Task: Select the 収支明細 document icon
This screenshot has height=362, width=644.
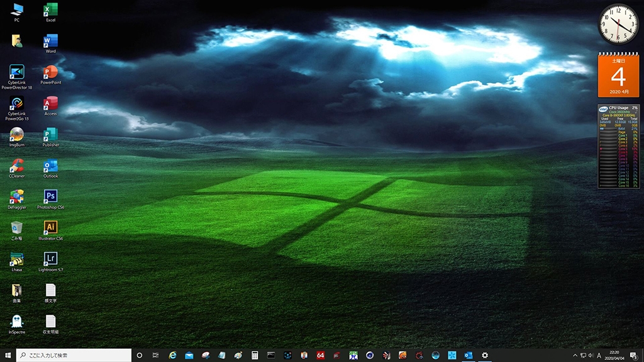Action: point(50,324)
